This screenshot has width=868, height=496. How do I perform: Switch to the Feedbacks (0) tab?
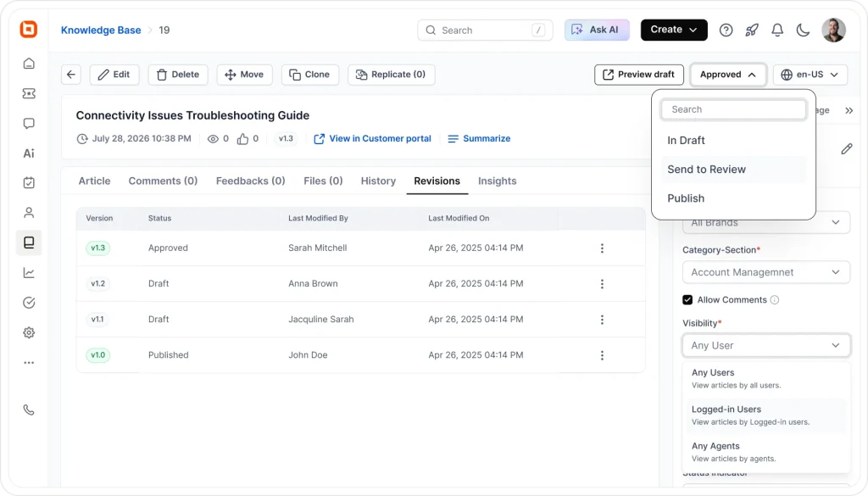pos(250,181)
